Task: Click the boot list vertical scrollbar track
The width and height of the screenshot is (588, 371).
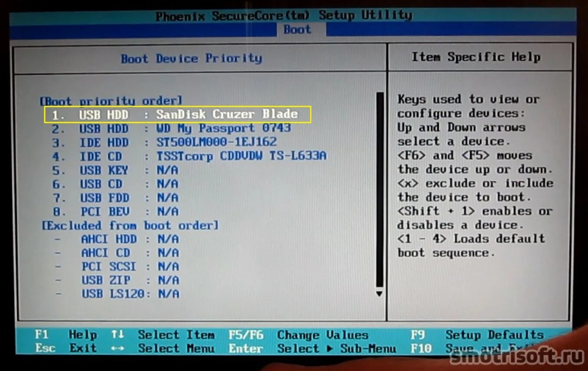Action: click(x=380, y=190)
